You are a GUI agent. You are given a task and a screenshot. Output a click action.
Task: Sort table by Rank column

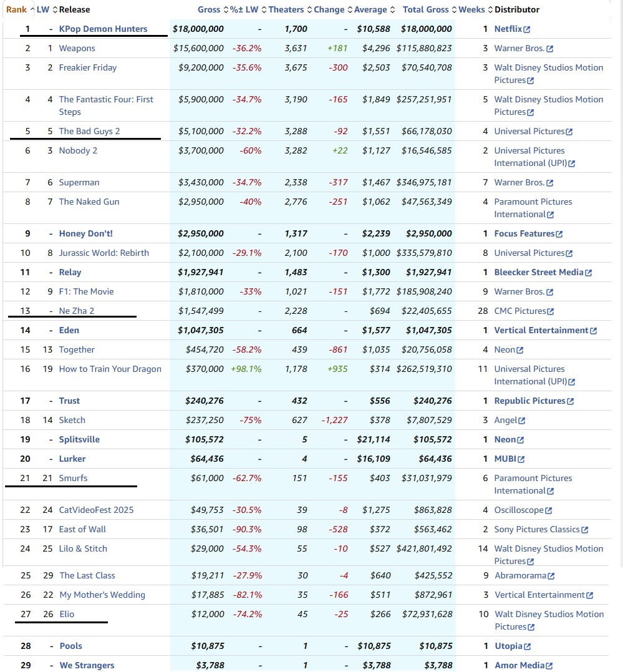click(20, 9)
